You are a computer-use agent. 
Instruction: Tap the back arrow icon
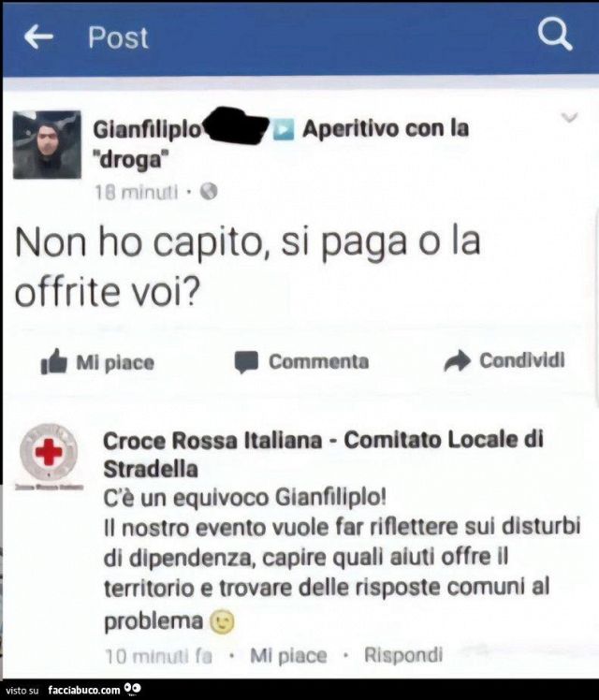coord(38,36)
